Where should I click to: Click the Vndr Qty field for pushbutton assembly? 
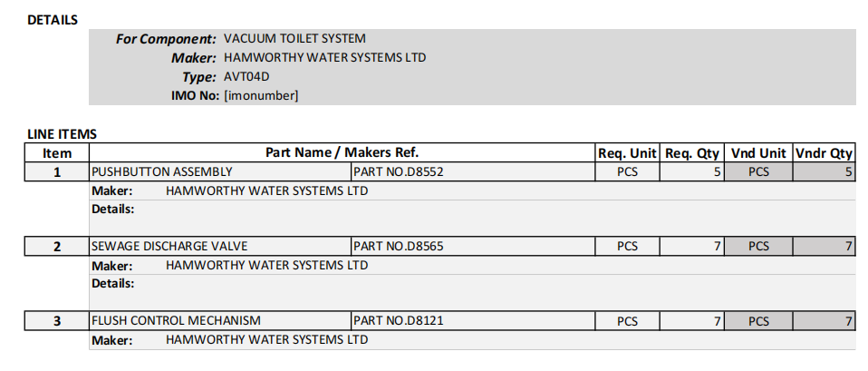[824, 171]
